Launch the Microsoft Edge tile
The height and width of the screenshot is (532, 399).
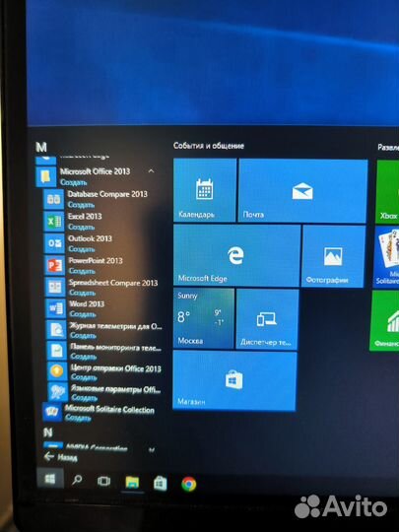point(236,255)
